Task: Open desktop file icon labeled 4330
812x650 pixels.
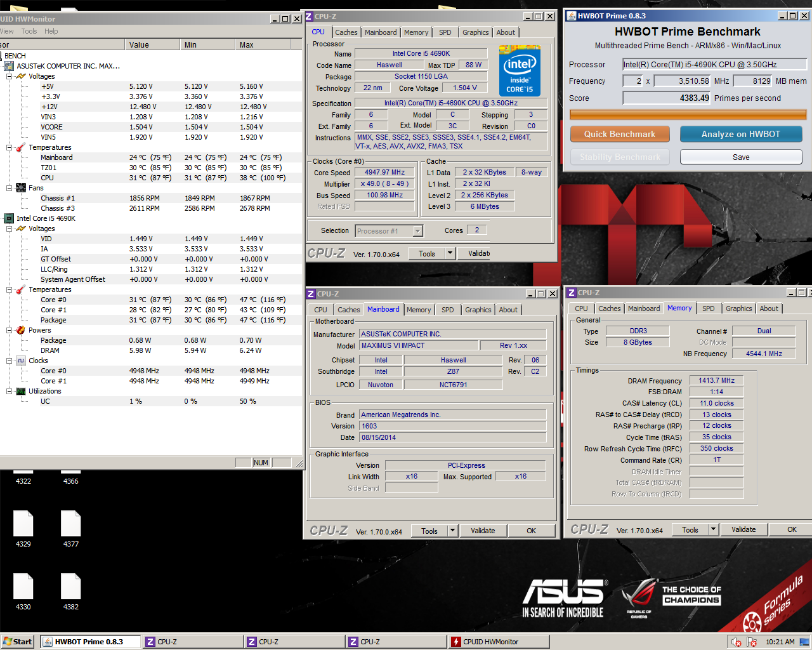Action: tap(23, 592)
